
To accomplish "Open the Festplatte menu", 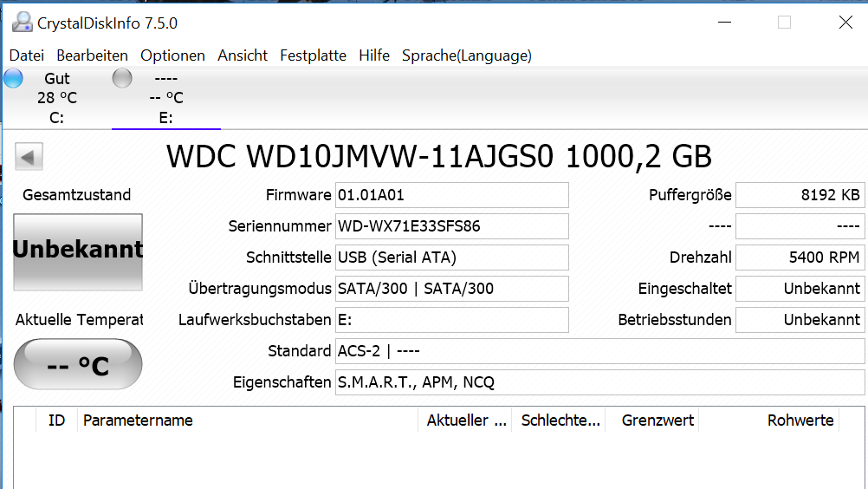I will (313, 55).
